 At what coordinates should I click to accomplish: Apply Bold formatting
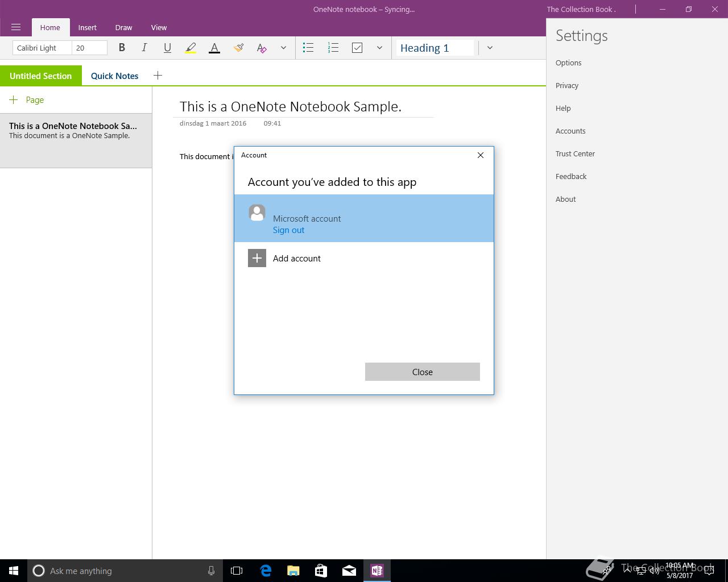tap(121, 48)
